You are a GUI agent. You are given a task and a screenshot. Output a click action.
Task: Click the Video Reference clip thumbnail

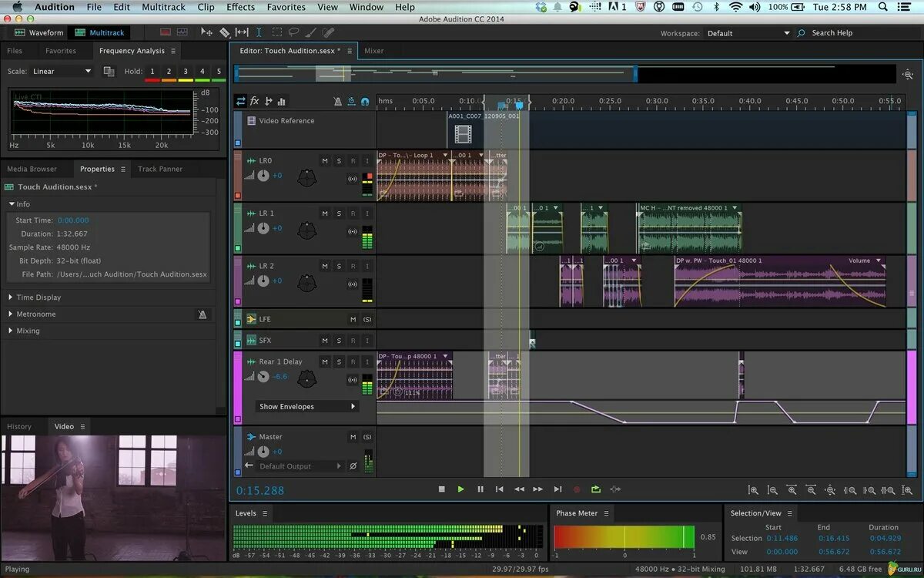pyautogui.click(x=463, y=135)
